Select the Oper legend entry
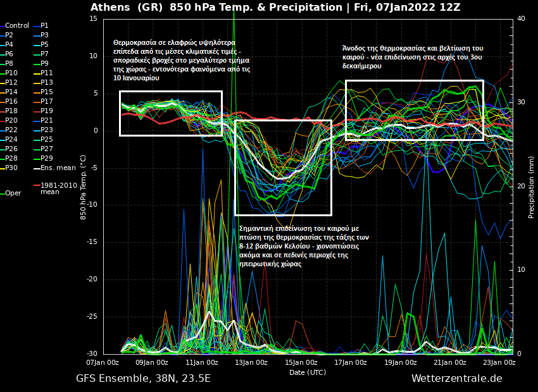This screenshot has width=538, height=392. 13,193
